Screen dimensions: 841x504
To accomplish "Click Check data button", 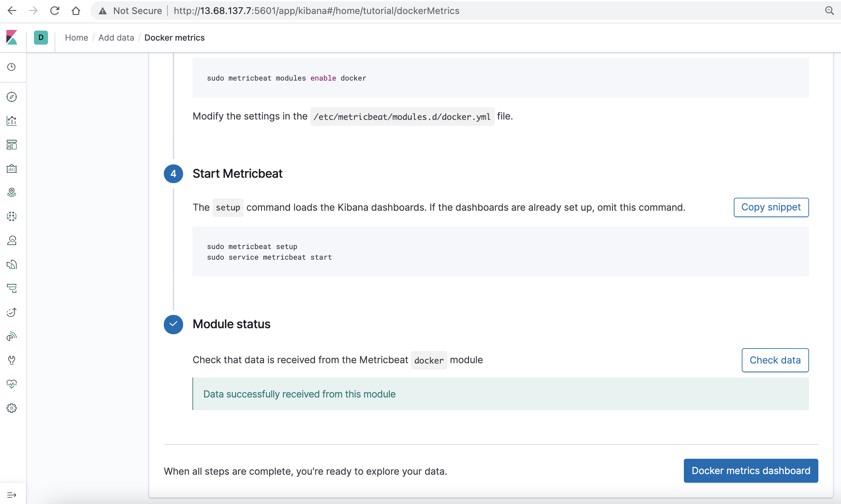I will coord(775,360).
